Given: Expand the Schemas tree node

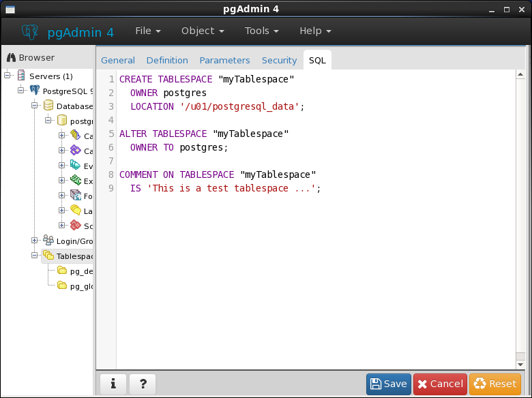Looking at the screenshot, I should point(62,225).
